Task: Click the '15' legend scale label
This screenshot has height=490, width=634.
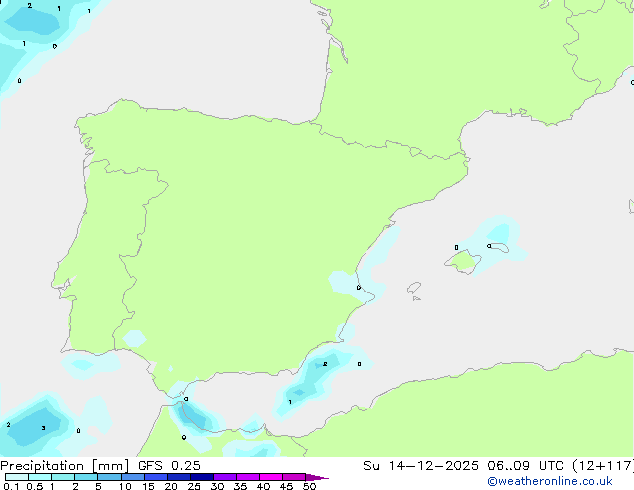Action: point(148,486)
